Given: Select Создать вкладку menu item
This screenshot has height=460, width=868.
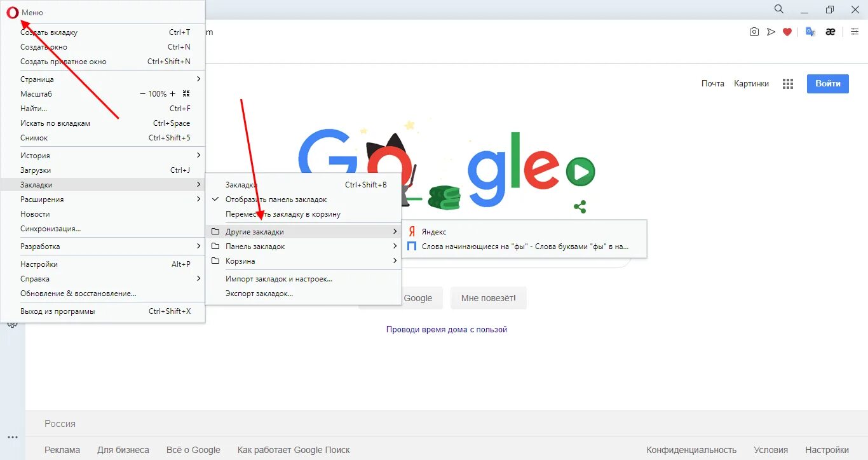Looking at the screenshot, I should click(x=103, y=32).
